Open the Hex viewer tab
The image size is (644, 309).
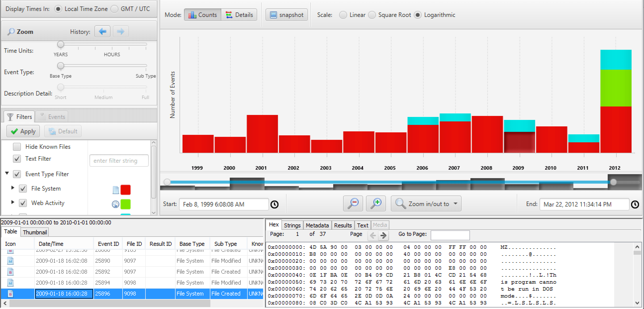pyautogui.click(x=274, y=225)
